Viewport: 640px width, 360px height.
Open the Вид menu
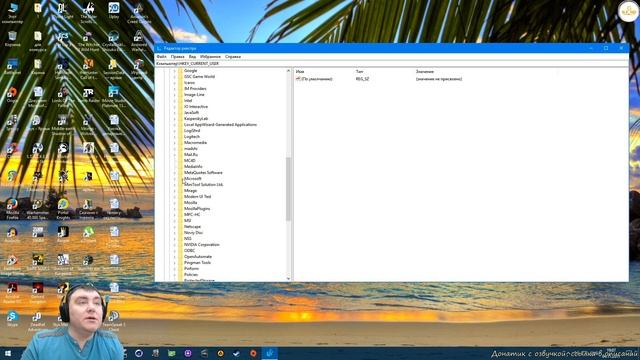(192, 57)
